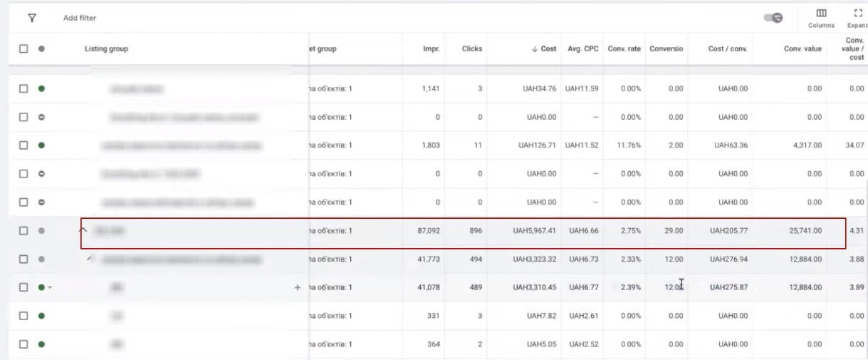Click grey status dot in 87,092 impressions row

point(41,230)
